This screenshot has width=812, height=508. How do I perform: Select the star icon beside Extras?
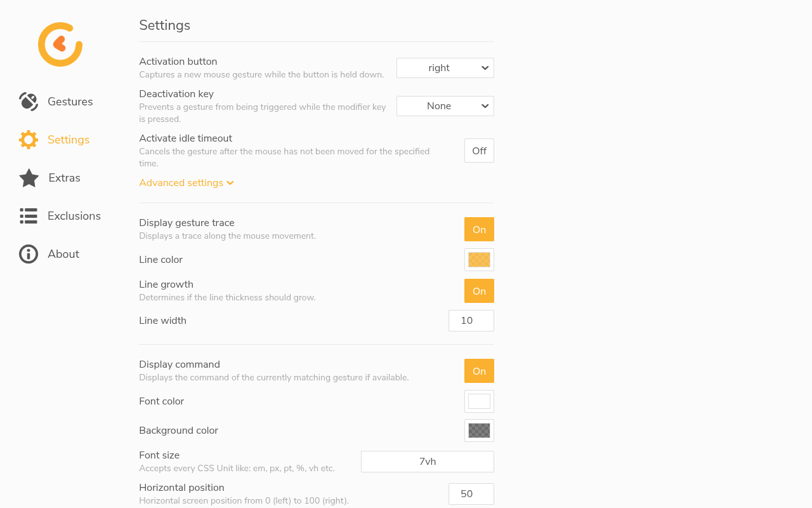[x=29, y=178]
